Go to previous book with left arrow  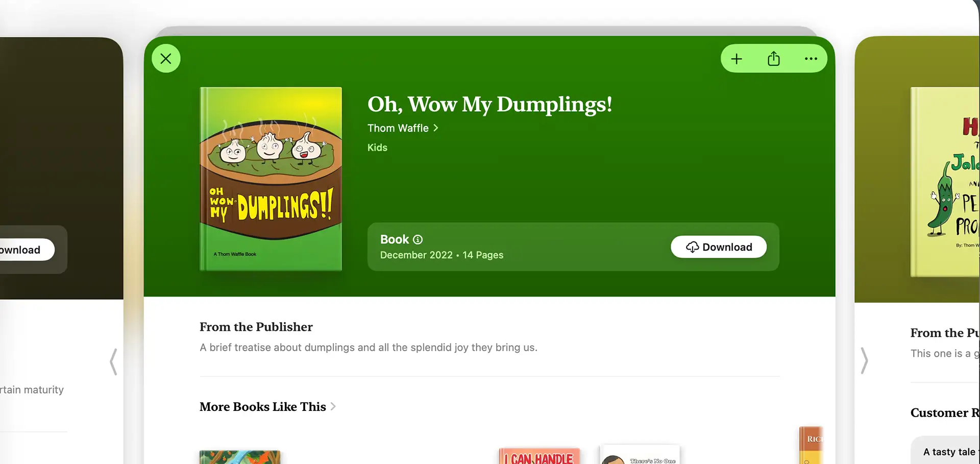[113, 361]
